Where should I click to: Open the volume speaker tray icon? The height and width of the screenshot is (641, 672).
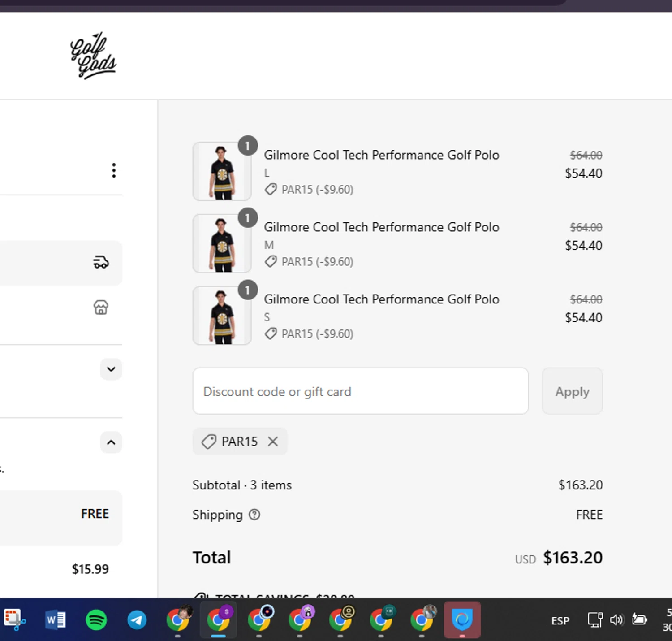pos(616,620)
